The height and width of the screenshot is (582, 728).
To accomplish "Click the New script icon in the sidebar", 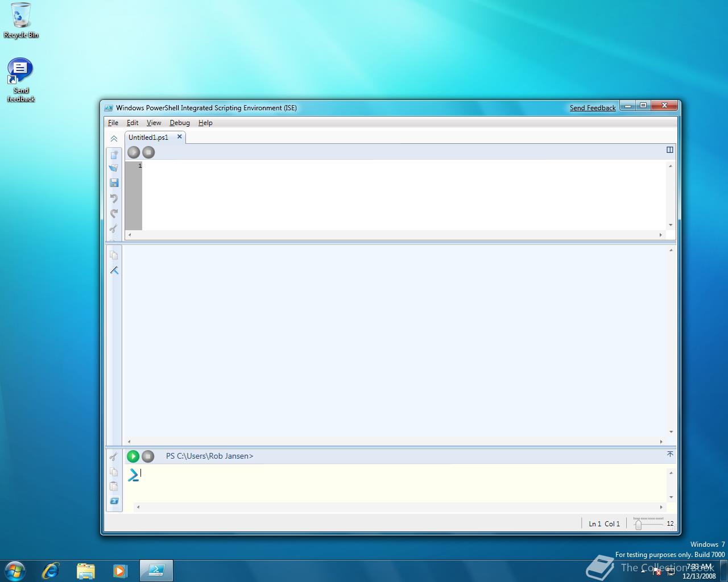I will click(x=114, y=154).
